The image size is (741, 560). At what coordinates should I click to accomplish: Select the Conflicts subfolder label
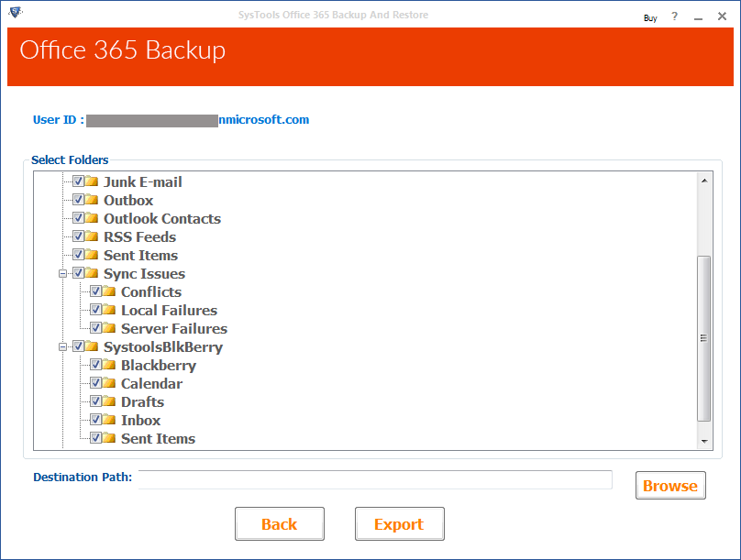point(151,292)
